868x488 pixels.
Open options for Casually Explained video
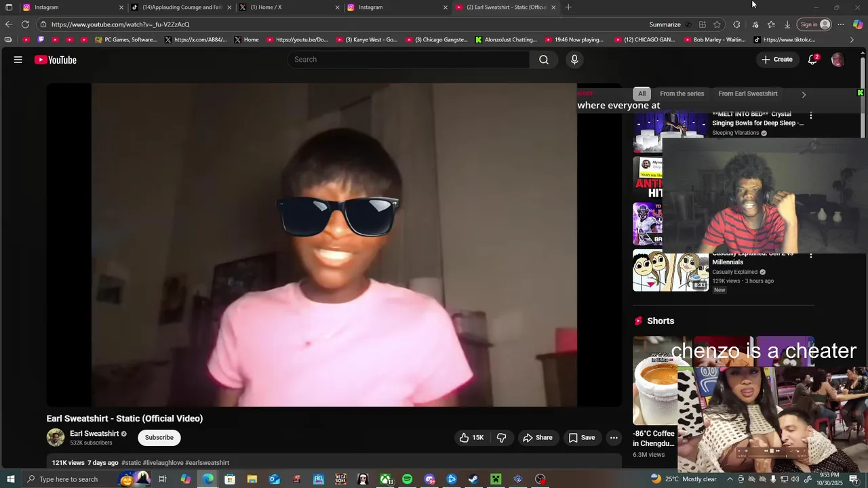click(810, 256)
